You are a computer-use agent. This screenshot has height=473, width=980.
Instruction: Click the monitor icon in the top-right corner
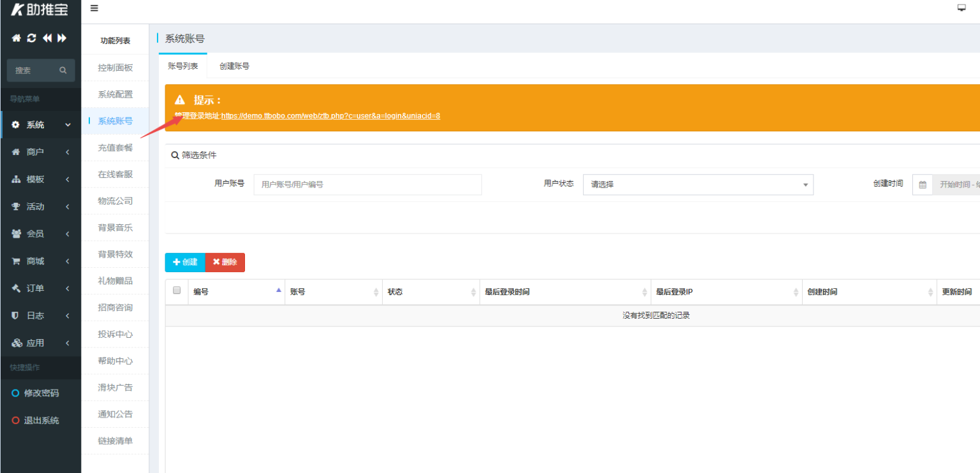(961, 7)
